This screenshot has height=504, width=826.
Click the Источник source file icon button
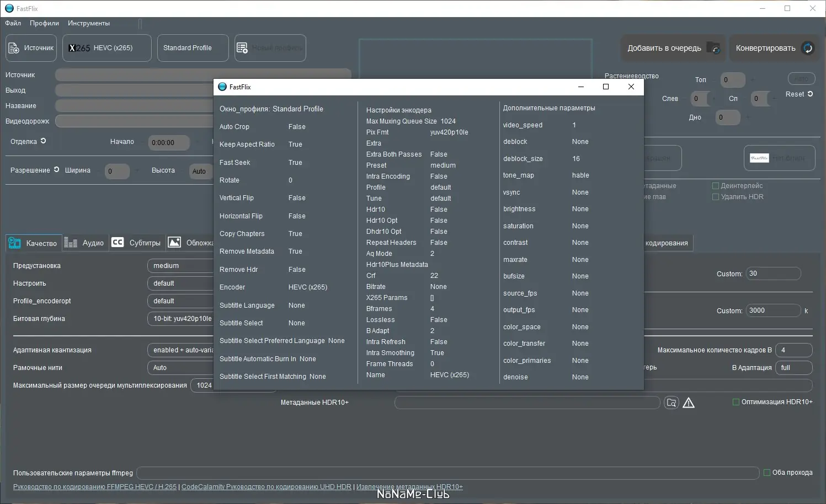pyautogui.click(x=14, y=48)
